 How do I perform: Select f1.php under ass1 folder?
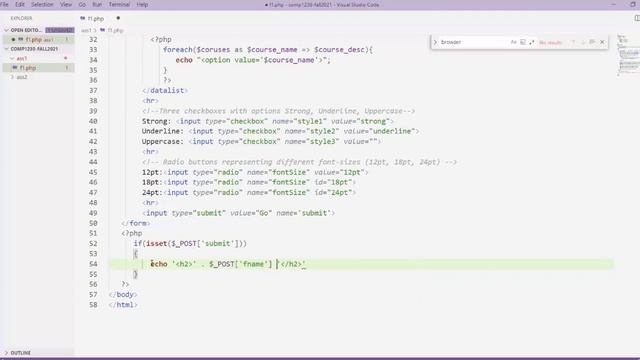click(38, 68)
